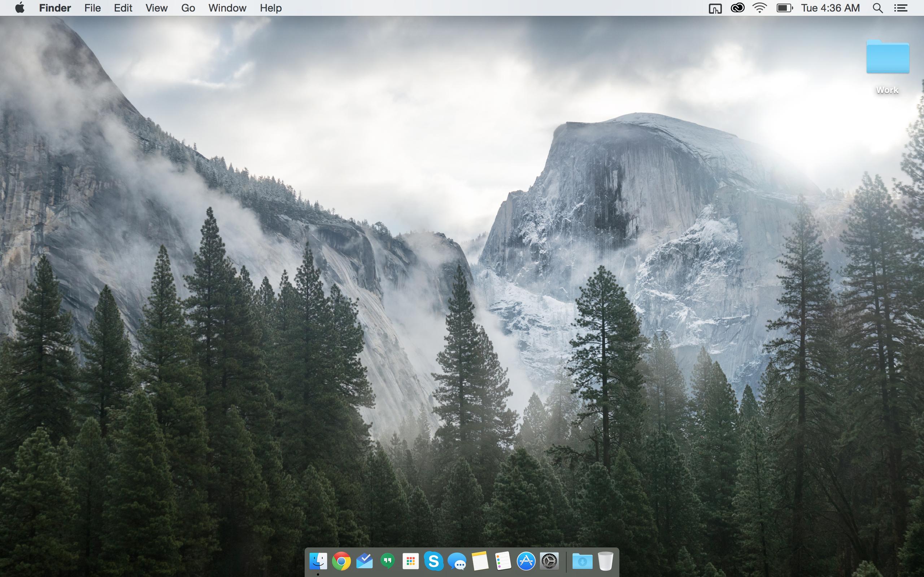Click the Finder face icon in dock
Image resolution: width=924 pixels, height=577 pixels.
(x=318, y=561)
